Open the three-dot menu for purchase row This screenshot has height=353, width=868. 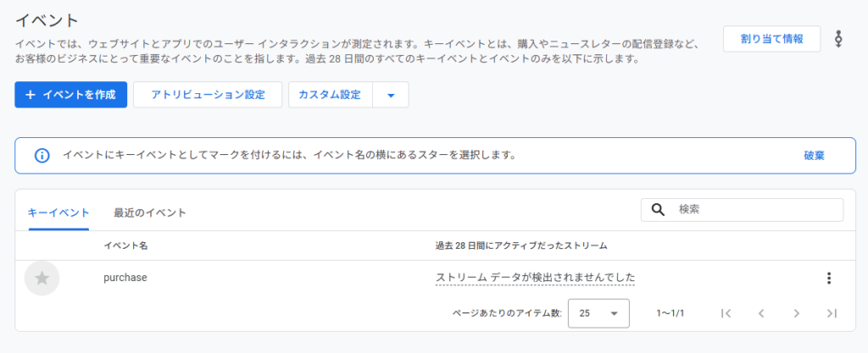(828, 278)
